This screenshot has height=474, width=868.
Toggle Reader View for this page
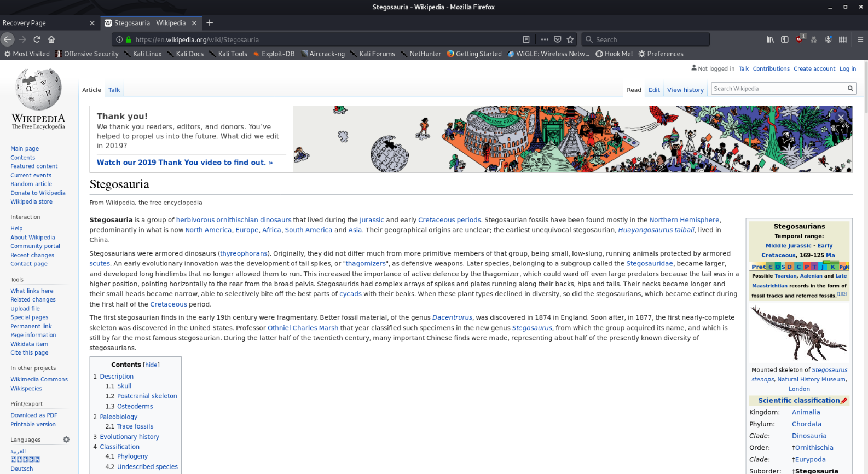point(526,39)
